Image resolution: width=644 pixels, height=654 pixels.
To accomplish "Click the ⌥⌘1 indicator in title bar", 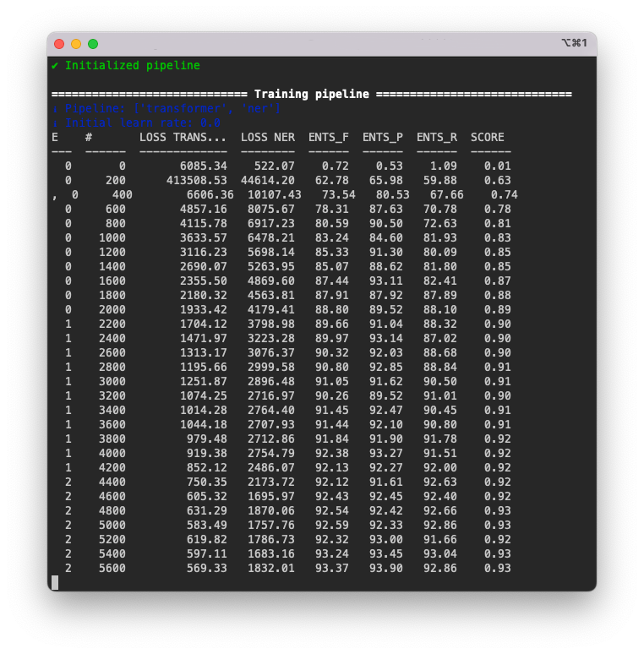I will [x=574, y=43].
